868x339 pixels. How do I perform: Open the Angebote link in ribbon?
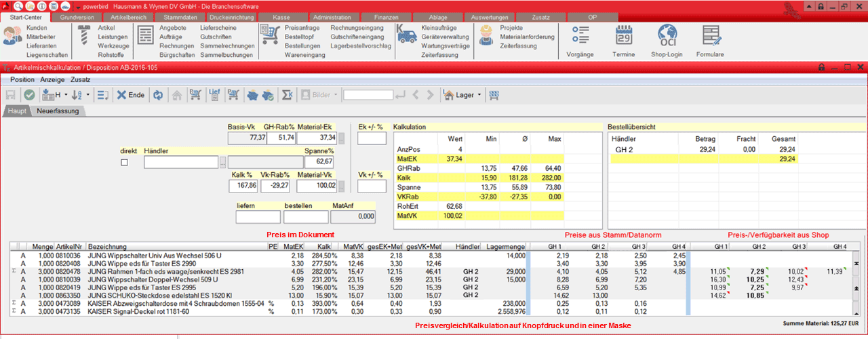click(x=172, y=28)
